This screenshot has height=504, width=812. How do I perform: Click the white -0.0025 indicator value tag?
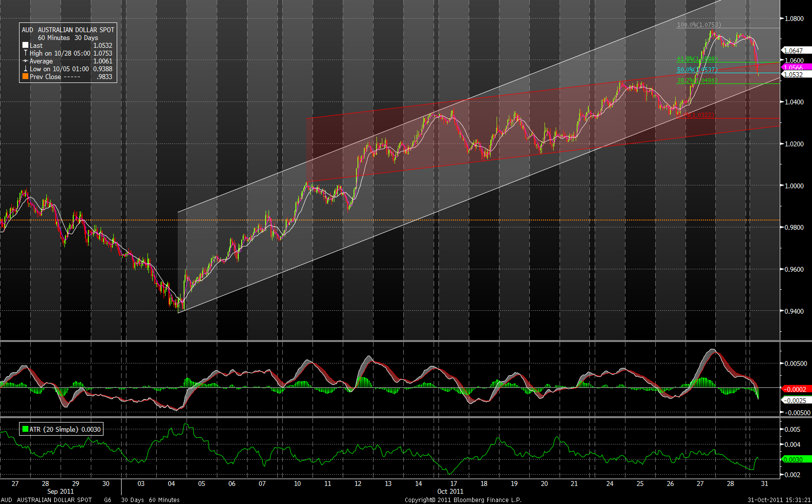click(797, 401)
